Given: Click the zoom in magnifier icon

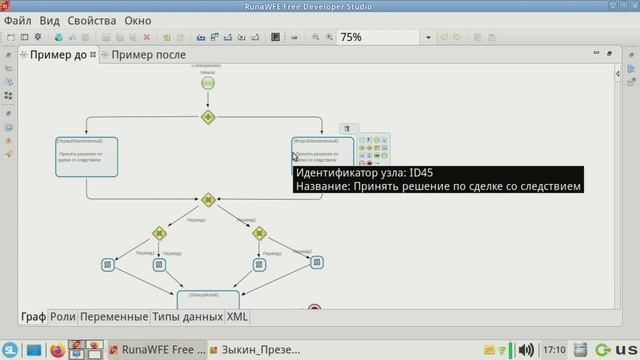Looking at the screenshot, I should click(x=329, y=37).
